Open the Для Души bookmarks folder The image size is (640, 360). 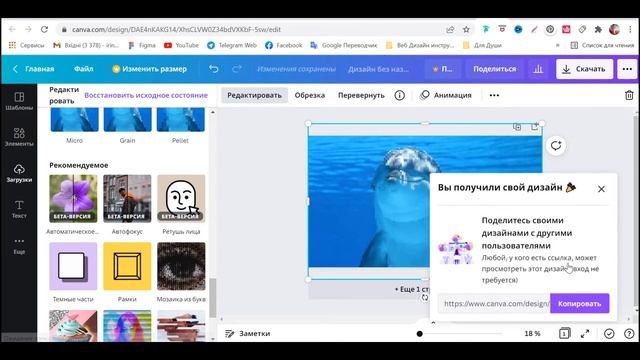coord(482,45)
